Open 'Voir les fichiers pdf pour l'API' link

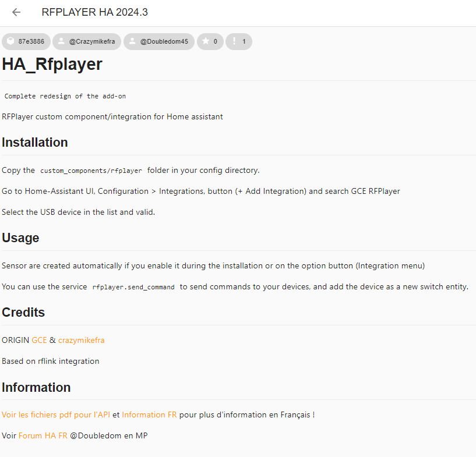pyautogui.click(x=56, y=415)
